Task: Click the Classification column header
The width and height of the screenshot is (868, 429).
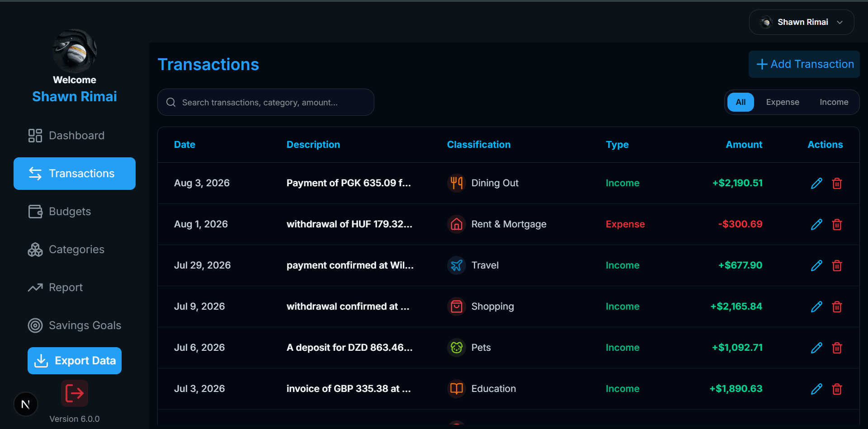Action: tap(479, 145)
